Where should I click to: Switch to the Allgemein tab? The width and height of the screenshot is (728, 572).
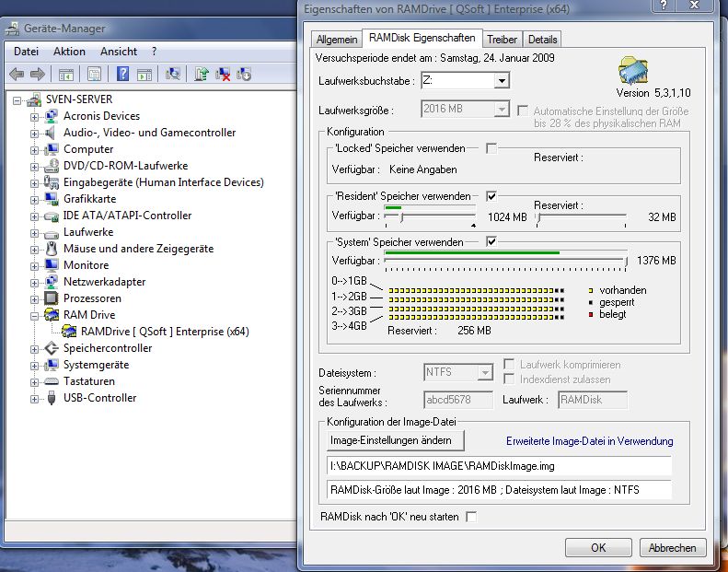click(337, 40)
